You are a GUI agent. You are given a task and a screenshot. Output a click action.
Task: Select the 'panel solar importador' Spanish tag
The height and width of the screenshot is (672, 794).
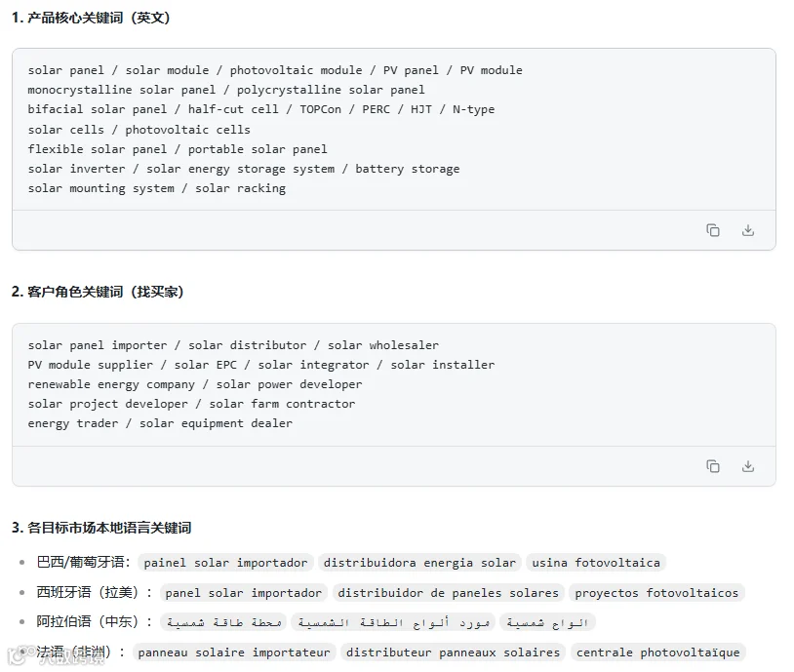(243, 592)
